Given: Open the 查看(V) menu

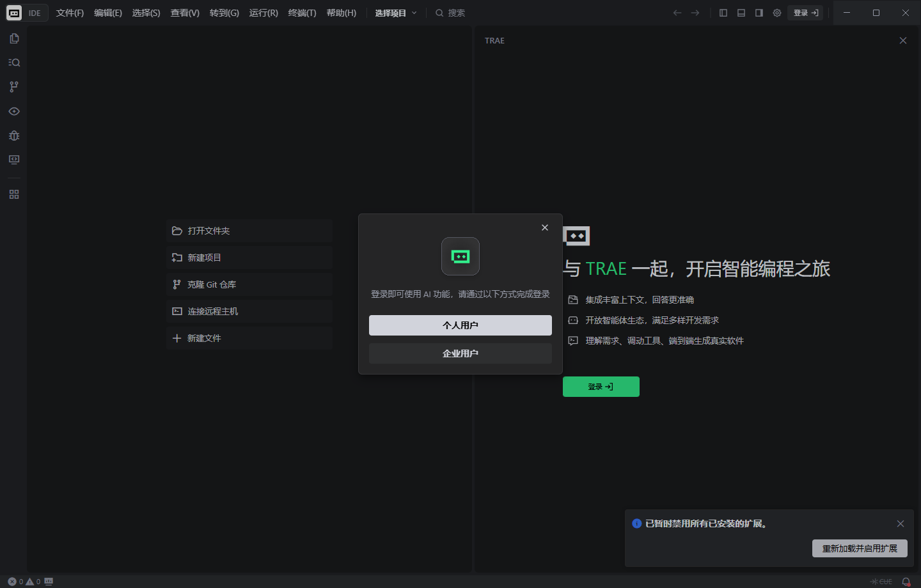Looking at the screenshot, I should pyautogui.click(x=185, y=13).
